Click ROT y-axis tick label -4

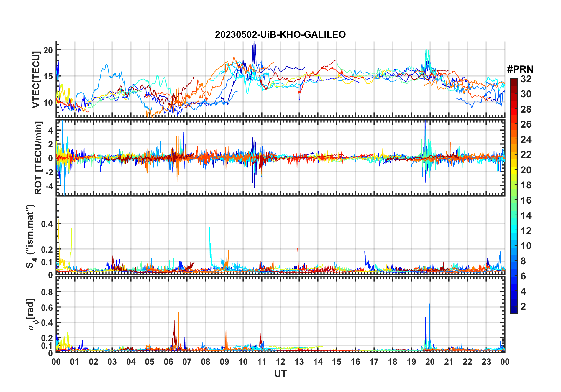coord(49,186)
